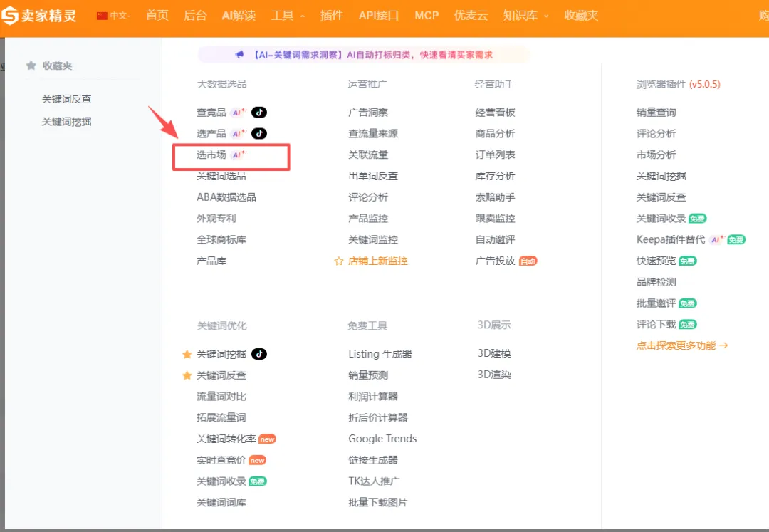This screenshot has width=769, height=532.
Task: Open 查流量来源
Action: [372, 133]
